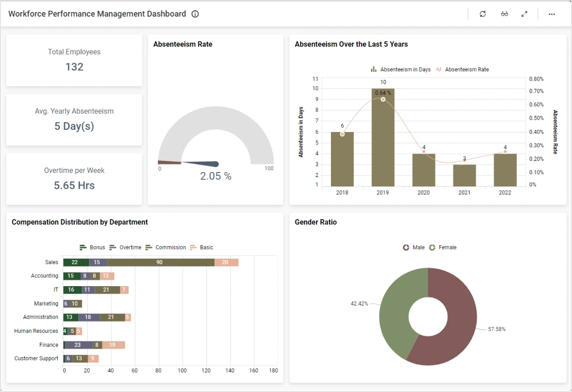Expand dashboard to full screen

click(524, 14)
